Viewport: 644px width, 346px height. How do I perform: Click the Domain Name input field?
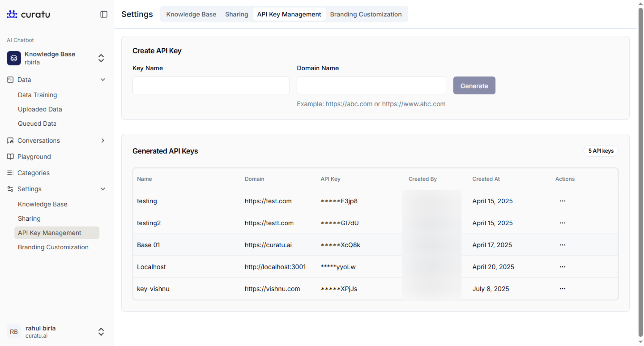pos(371,85)
